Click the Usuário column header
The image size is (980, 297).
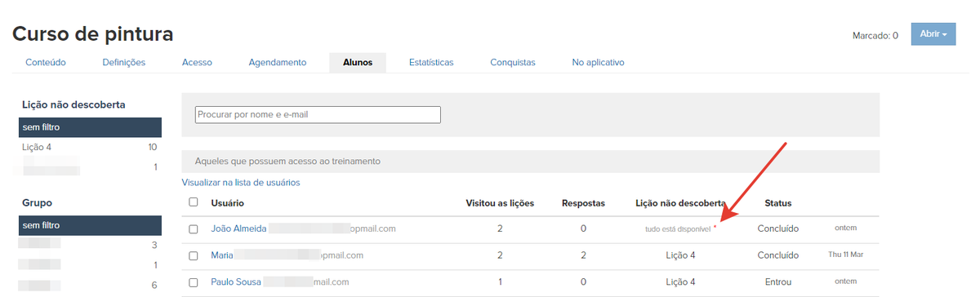pos(227,202)
